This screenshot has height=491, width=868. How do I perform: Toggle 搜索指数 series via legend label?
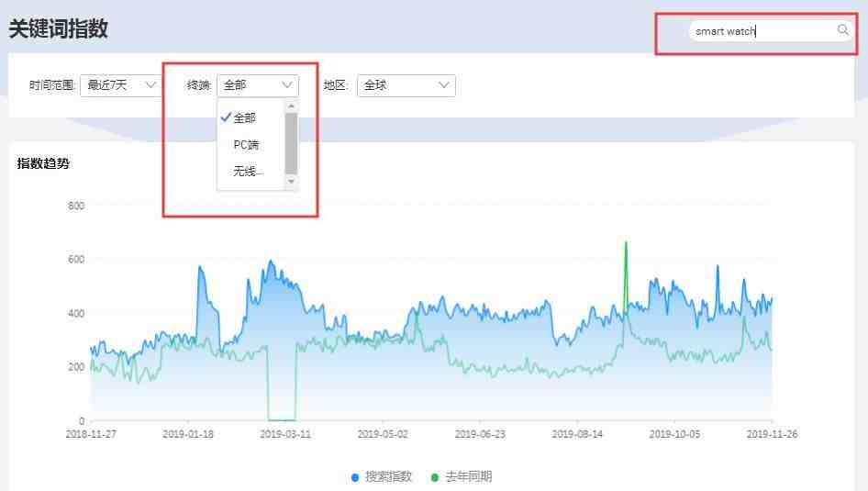coord(388,477)
